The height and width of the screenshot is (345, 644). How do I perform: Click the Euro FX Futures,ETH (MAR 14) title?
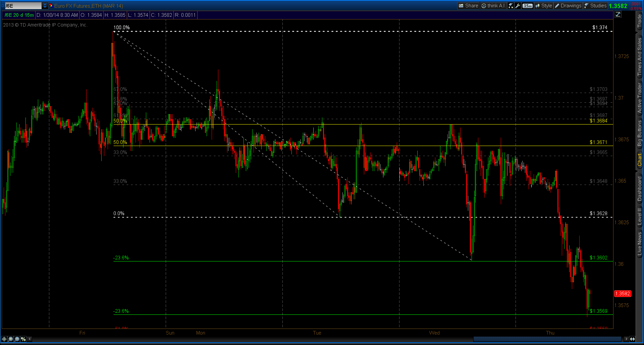[x=89, y=6]
